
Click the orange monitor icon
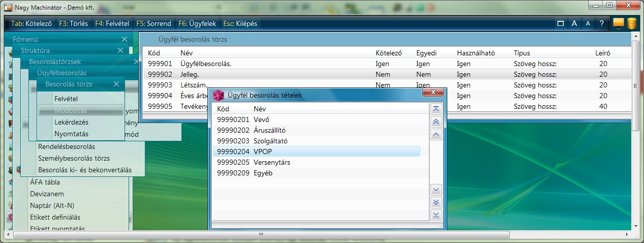click(x=619, y=23)
